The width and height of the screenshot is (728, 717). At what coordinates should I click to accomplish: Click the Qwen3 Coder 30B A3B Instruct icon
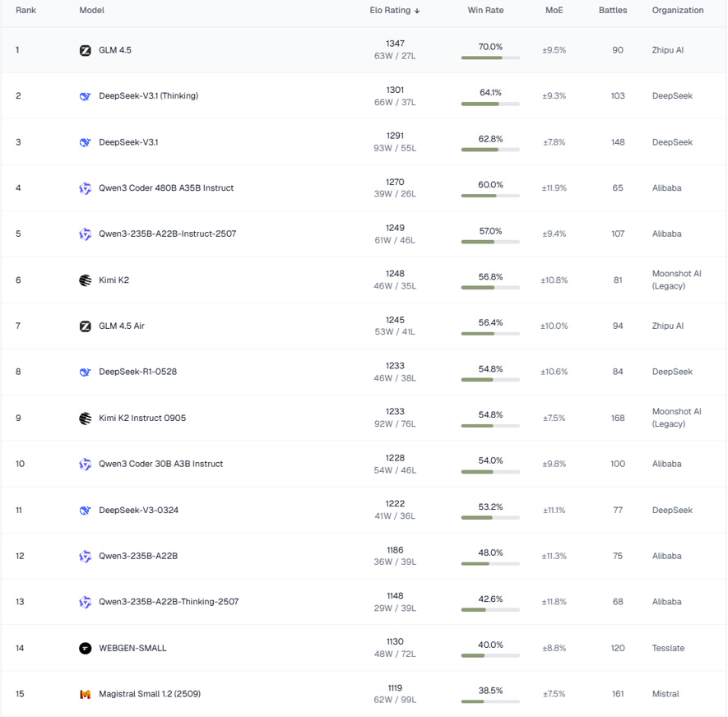tap(85, 464)
